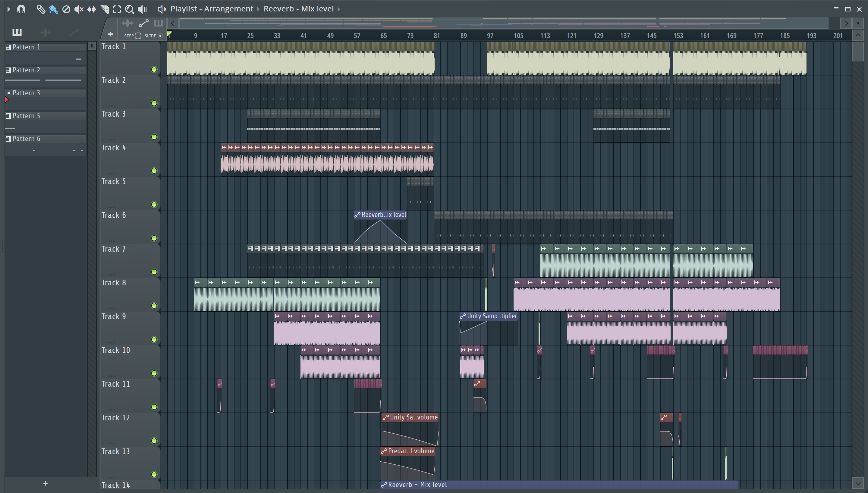Click the green playhead marker at bar 1
This screenshot has height=493, width=868.
click(x=170, y=33)
